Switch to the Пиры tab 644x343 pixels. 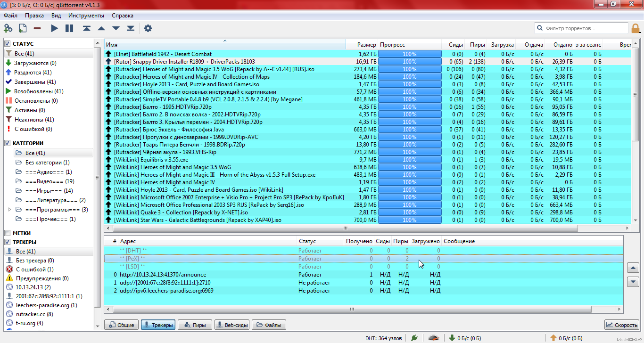click(194, 325)
